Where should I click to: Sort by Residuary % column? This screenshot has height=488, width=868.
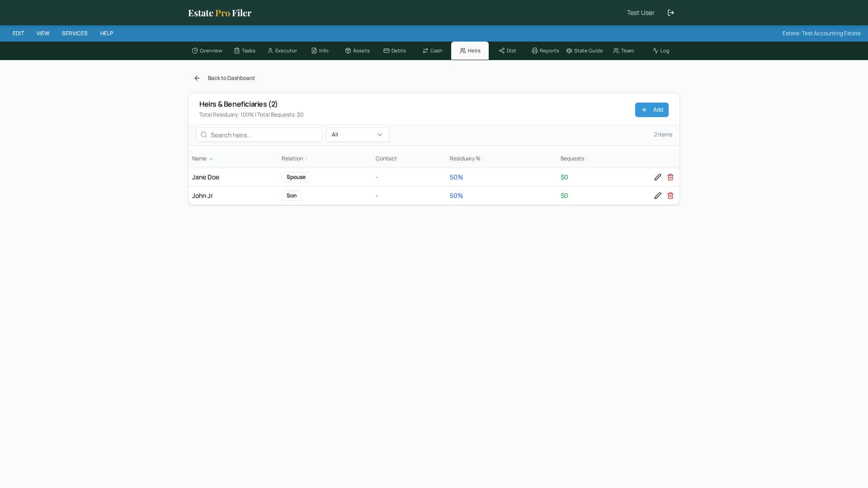467,159
